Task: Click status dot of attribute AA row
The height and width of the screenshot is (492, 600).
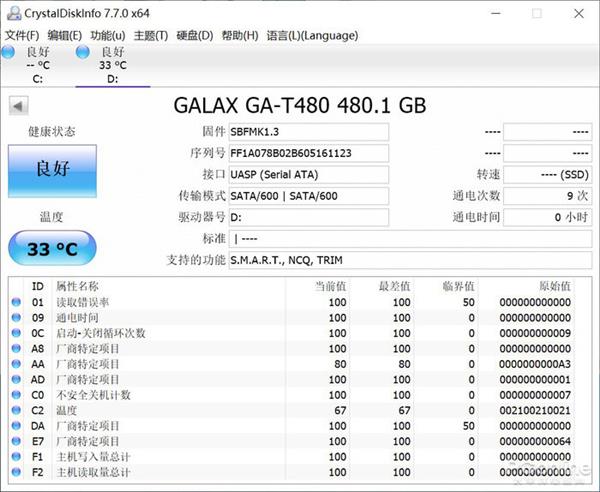Action: [x=16, y=364]
